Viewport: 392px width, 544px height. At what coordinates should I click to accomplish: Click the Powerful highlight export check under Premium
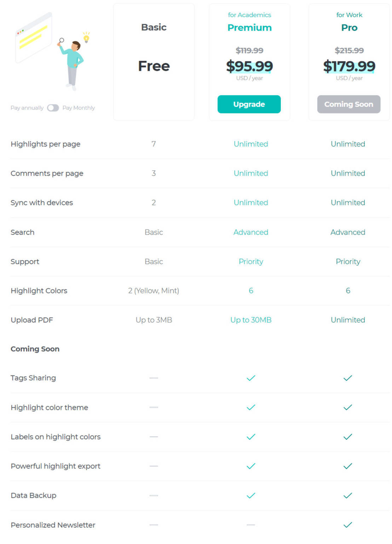click(251, 466)
